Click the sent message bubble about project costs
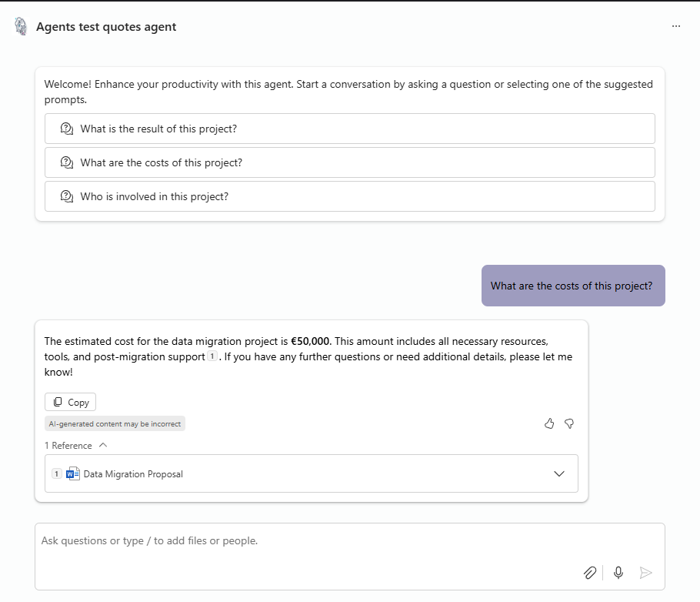The image size is (700, 602). (573, 286)
